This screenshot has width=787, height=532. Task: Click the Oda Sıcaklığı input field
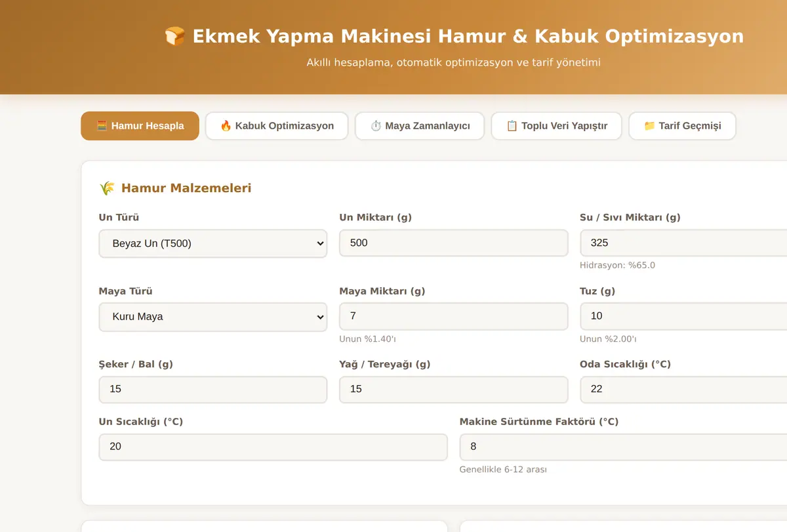point(684,389)
